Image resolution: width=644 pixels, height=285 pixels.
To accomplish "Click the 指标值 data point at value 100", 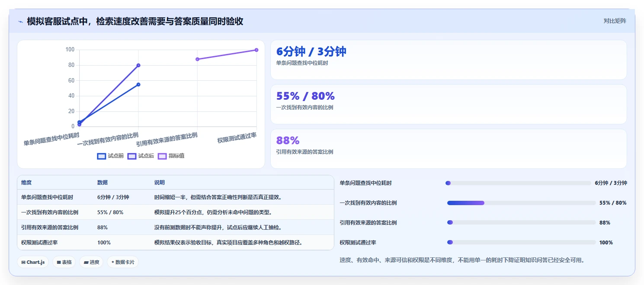I will pyautogui.click(x=256, y=50).
